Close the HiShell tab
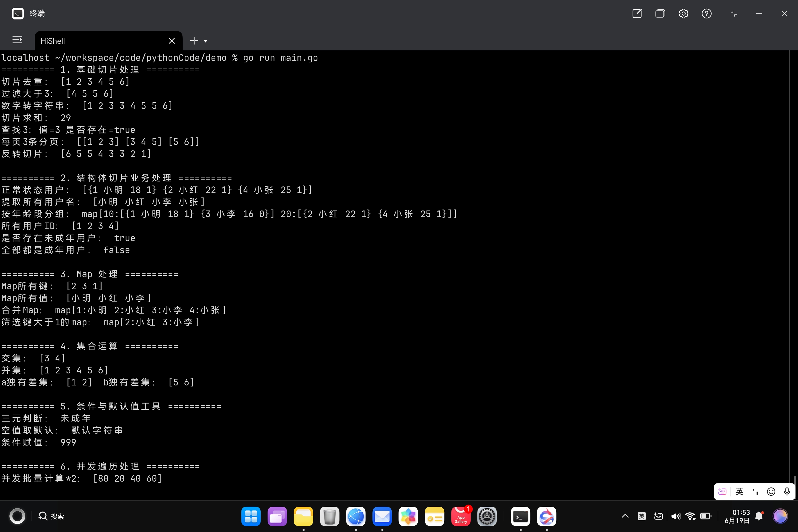798x532 pixels. pyautogui.click(x=172, y=41)
